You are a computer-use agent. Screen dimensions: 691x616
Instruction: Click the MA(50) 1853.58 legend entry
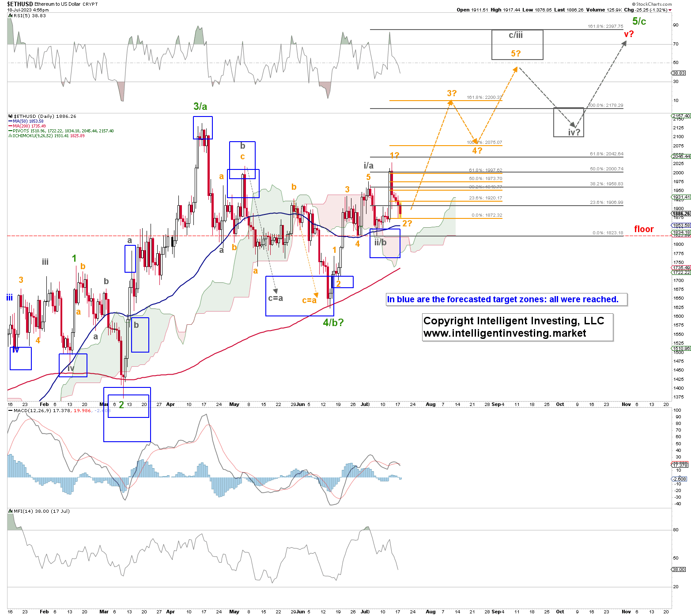click(26, 121)
